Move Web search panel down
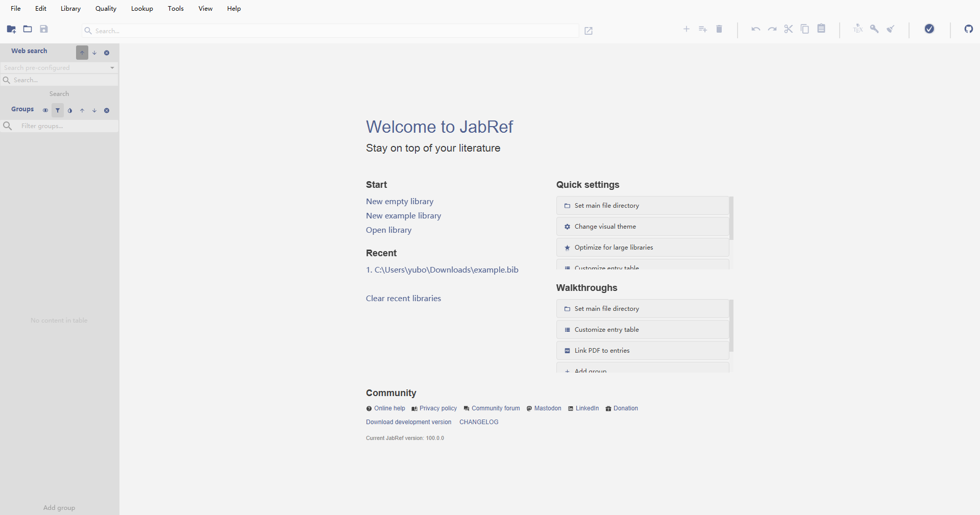980x515 pixels. pyautogui.click(x=94, y=53)
